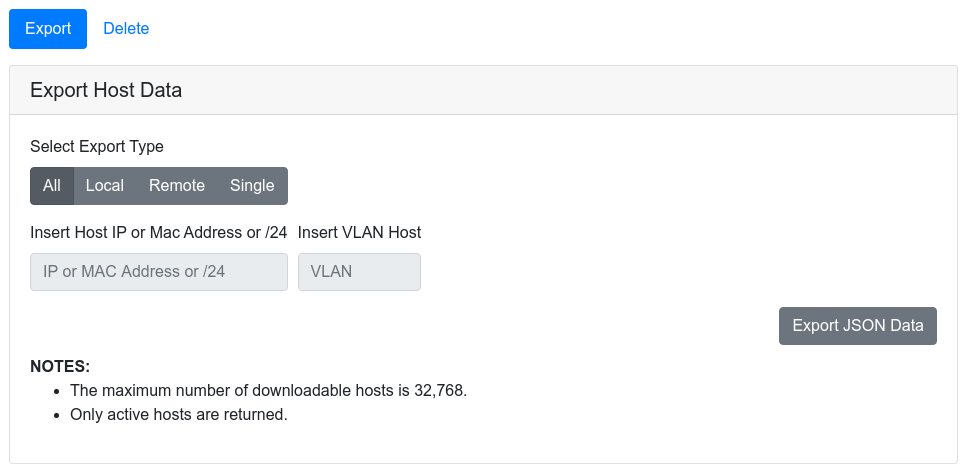Click bullet before maximum hosts note
The height and width of the screenshot is (471, 967).
pyautogui.click(x=57, y=391)
